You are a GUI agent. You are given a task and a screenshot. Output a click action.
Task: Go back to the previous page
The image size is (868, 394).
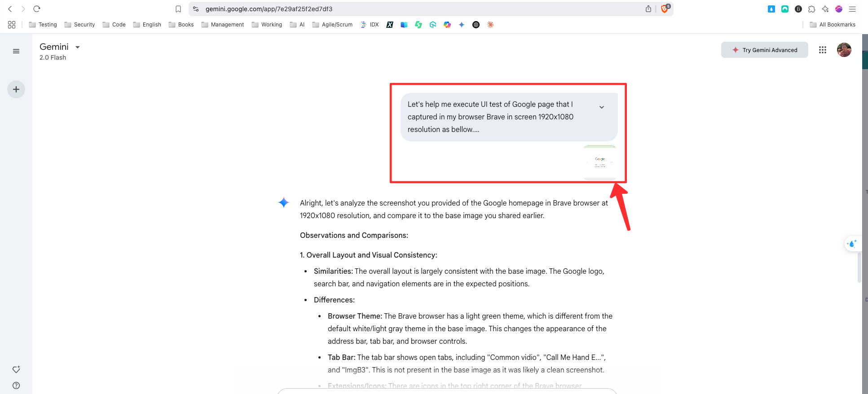pos(10,9)
